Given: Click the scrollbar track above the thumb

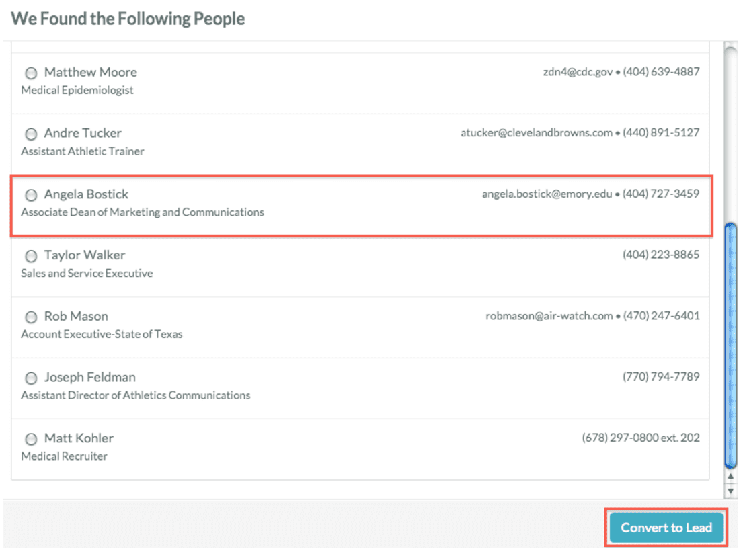Looking at the screenshot, I should pos(731,134).
